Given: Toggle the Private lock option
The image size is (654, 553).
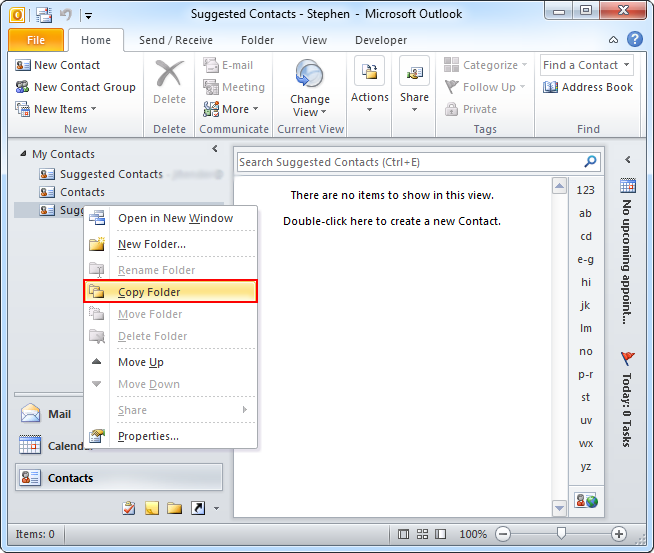Looking at the screenshot, I should (x=470, y=109).
